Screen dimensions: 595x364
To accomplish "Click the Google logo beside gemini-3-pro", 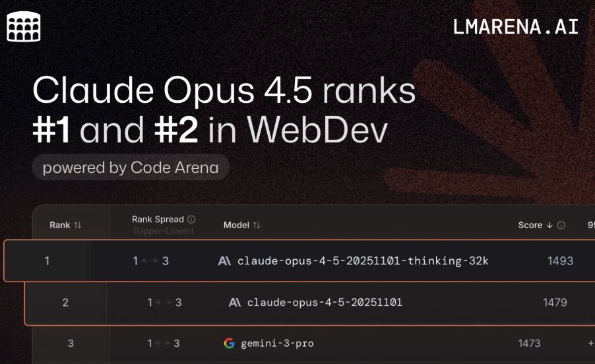I will 229,343.
